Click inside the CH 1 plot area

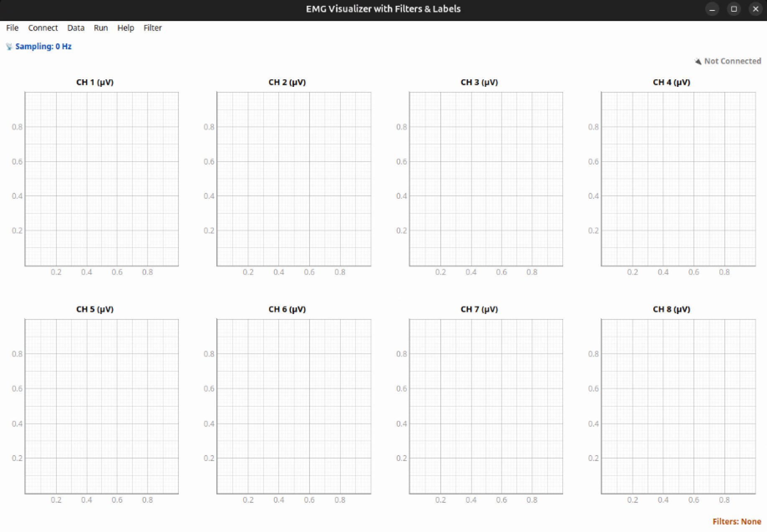point(102,179)
